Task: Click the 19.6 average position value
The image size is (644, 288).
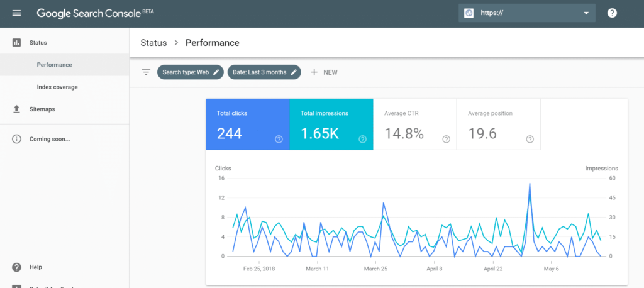Action: [482, 133]
